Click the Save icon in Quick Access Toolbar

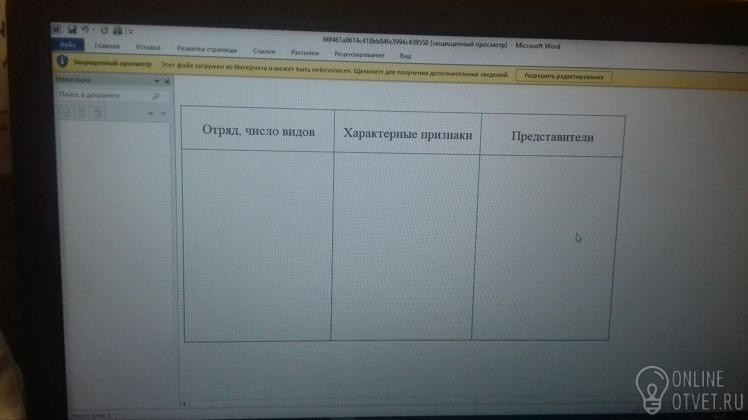click(x=70, y=31)
